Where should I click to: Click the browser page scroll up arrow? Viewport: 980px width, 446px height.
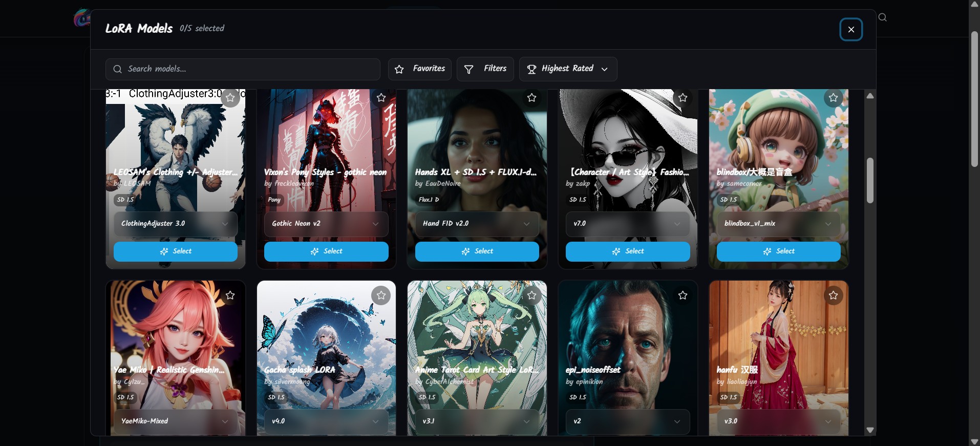coord(974,4)
